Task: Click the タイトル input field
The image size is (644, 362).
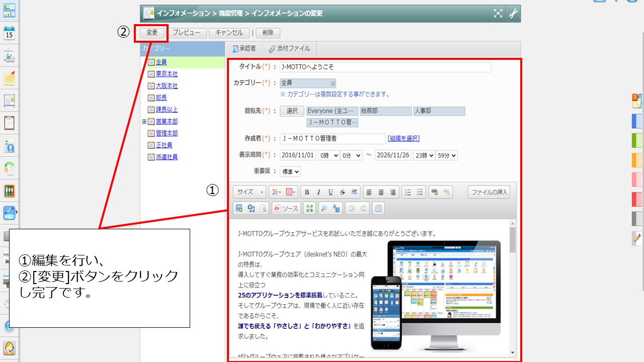Action: (x=385, y=67)
